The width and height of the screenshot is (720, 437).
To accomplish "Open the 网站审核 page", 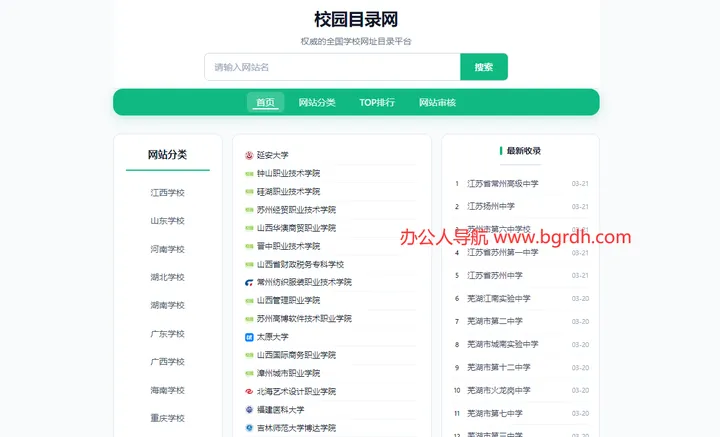I will pos(437,102).
